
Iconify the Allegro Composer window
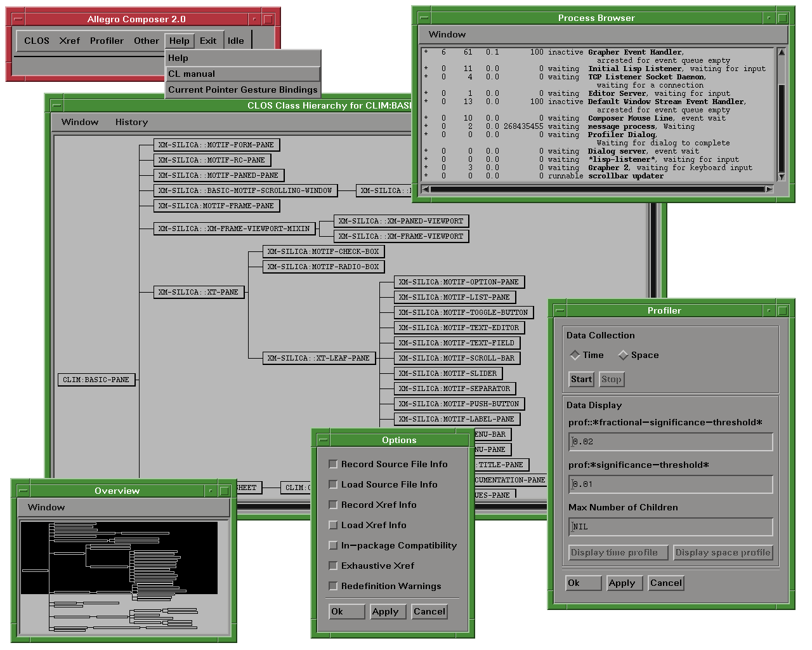click(x=254, y=19)
